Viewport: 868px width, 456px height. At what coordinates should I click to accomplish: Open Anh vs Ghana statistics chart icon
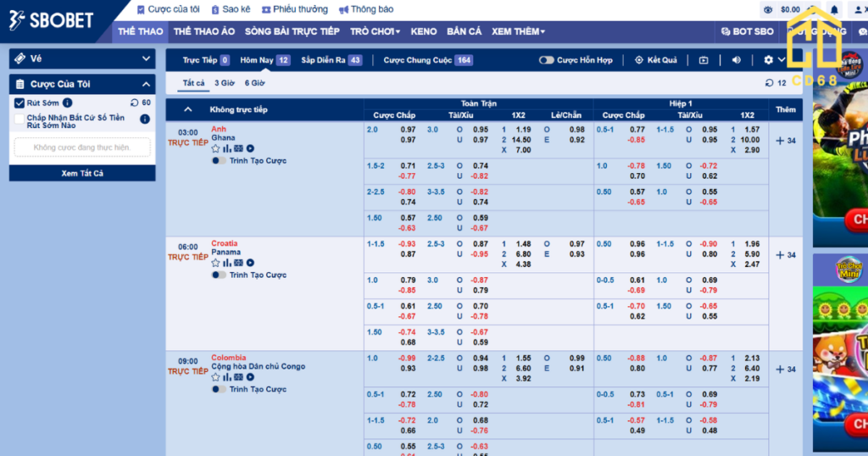pos(227,148)
